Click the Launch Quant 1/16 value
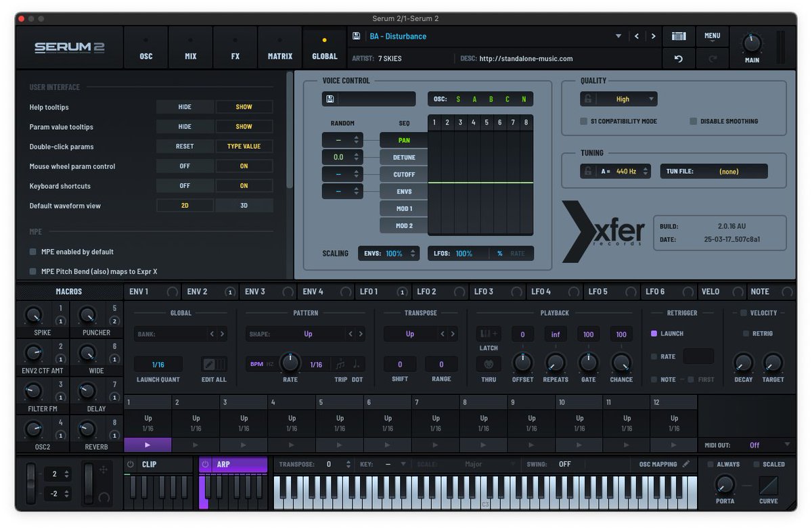The height and width of the screenshot is (529, 812). [158, 364]
